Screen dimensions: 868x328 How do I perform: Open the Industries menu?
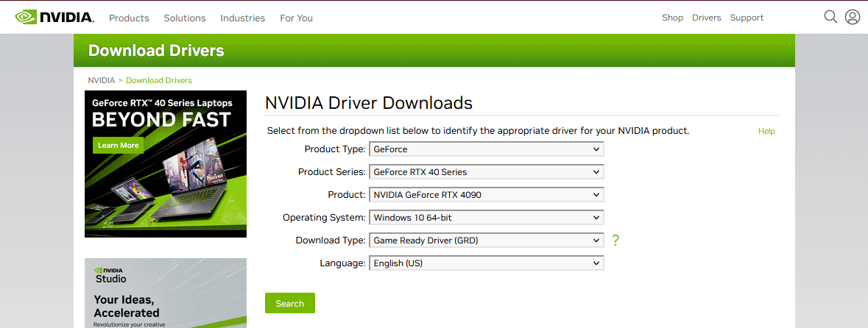point(242,18)
